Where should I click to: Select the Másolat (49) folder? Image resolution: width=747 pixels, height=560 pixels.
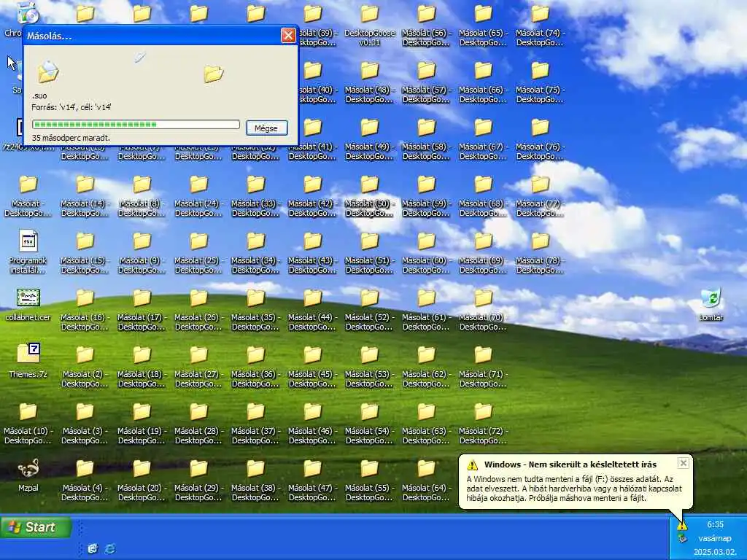click(x=370, y=139)
